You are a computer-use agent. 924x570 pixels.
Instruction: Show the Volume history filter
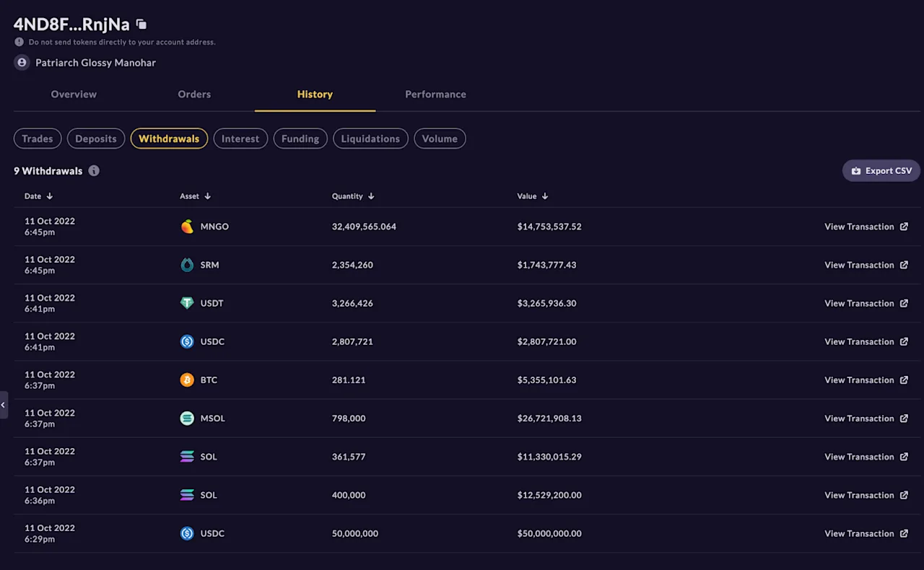click(440, 139)
